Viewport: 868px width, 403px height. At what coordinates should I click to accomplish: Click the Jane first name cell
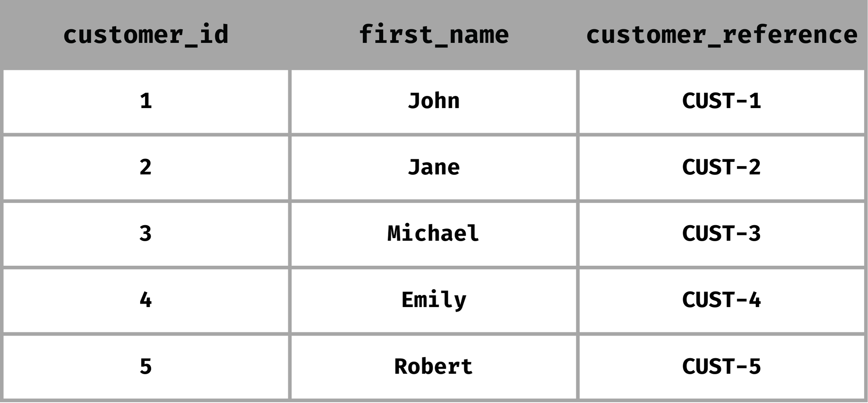433,168
